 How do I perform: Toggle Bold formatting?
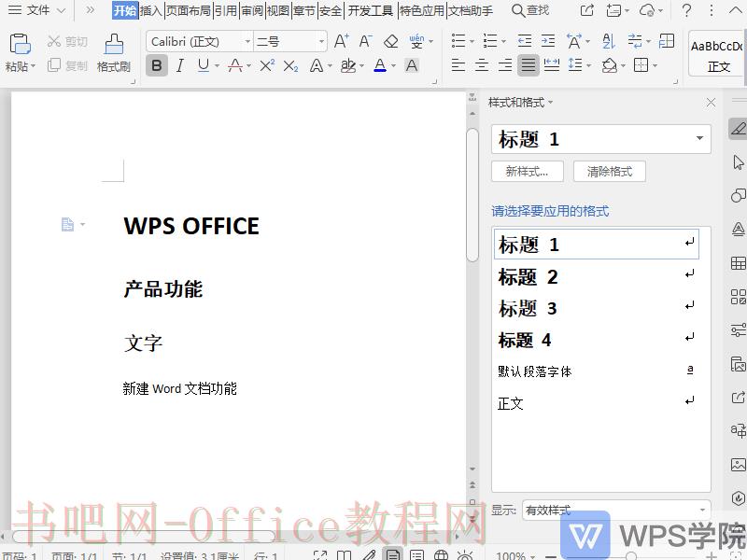tap(157, 65)
